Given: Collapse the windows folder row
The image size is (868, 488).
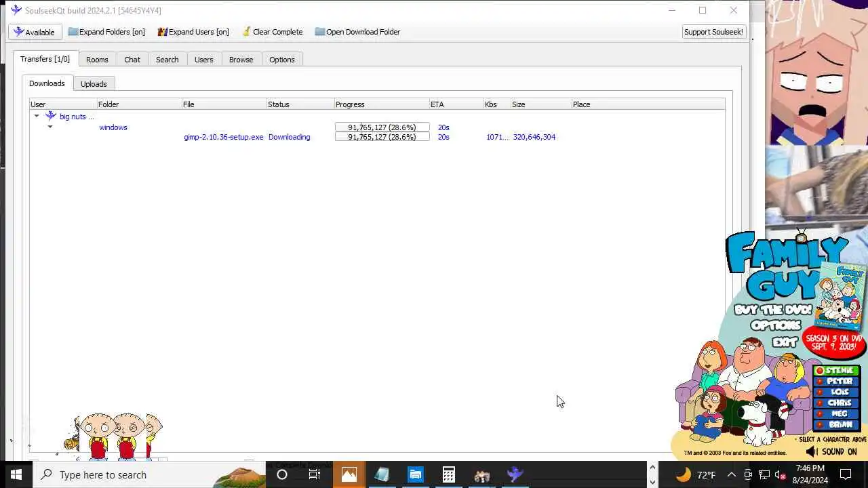Looking at the screenshot, I should [x=50, y=127].
